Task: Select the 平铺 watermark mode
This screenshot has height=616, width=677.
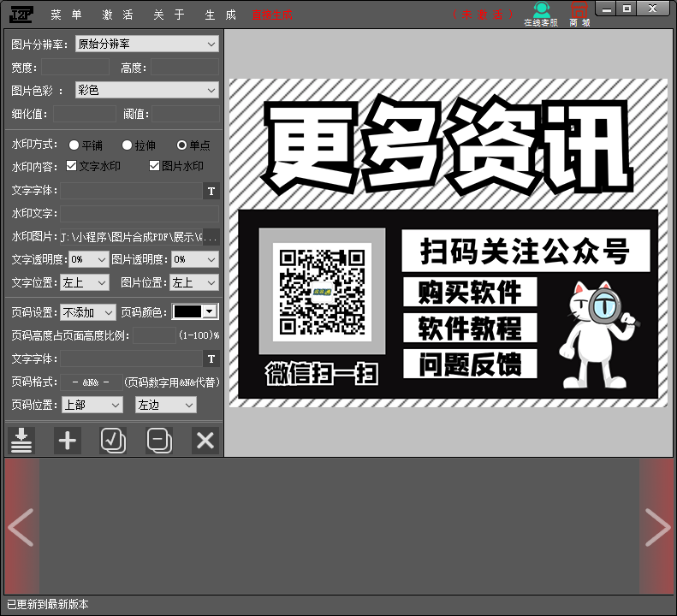Action: pyautogui.click(x=74, y=145)
